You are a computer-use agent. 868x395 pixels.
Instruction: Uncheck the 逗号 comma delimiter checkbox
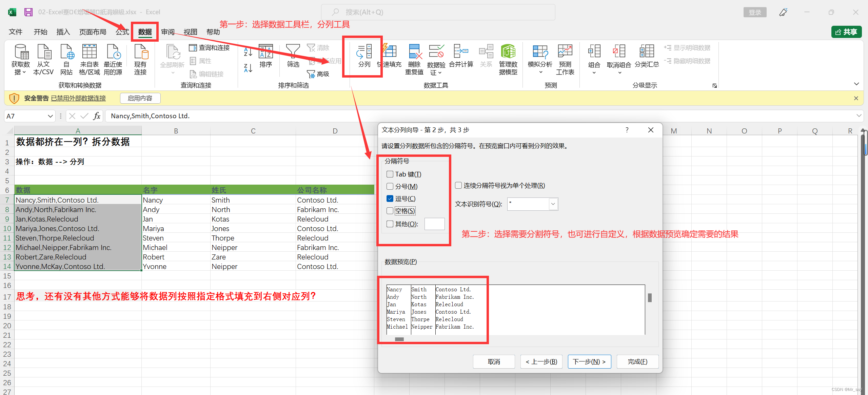click(x=390, y=199)
